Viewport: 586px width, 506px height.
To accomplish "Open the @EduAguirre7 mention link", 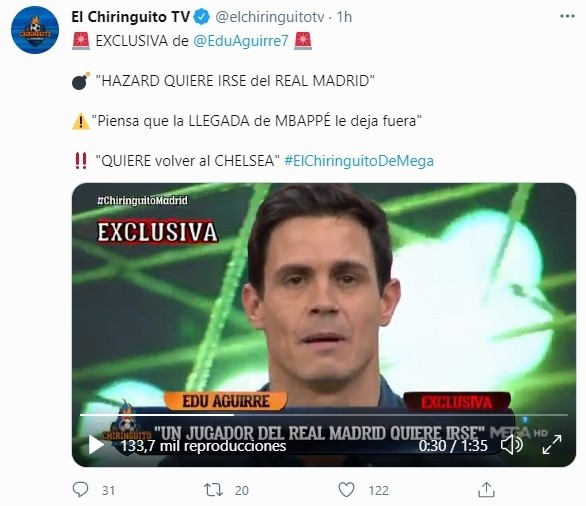I will [241, 41].
